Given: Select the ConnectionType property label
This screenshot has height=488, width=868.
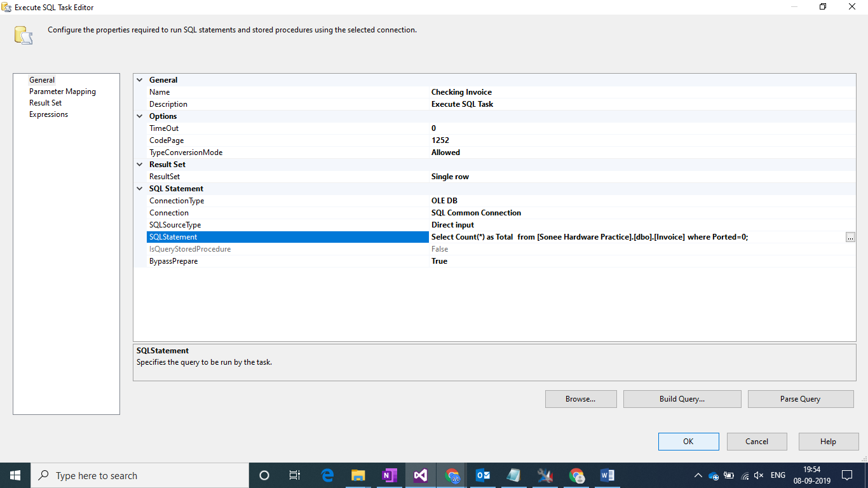Looking at the screenshot, I should (177, 201).
